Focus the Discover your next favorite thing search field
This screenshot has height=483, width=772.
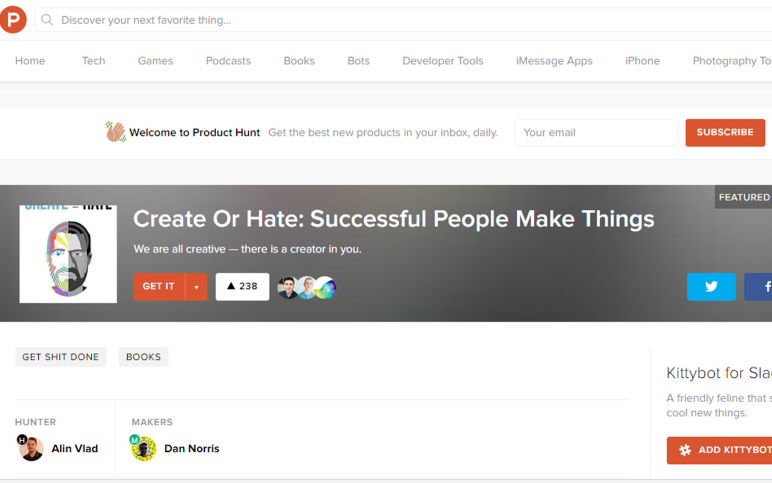click(x=404, y=20)
